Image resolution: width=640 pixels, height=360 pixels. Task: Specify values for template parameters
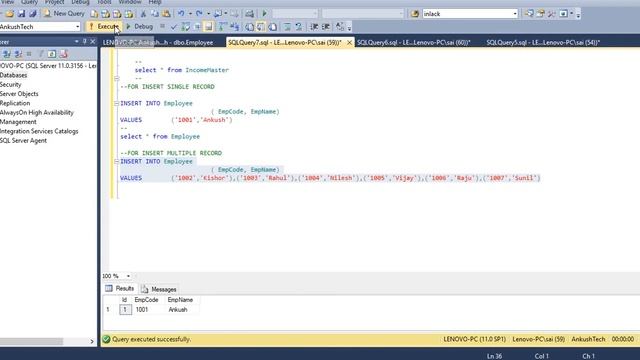[x=340, y=27]
